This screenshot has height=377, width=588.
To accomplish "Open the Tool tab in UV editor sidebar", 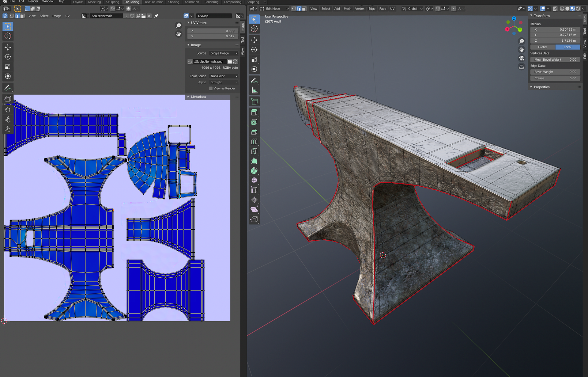I will click(x=243, y=40).
